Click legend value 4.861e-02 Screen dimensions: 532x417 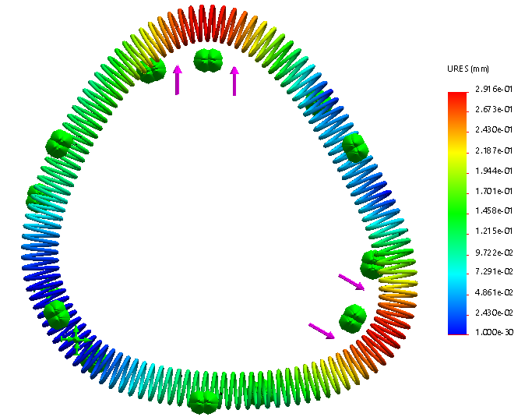click(494, 292)
